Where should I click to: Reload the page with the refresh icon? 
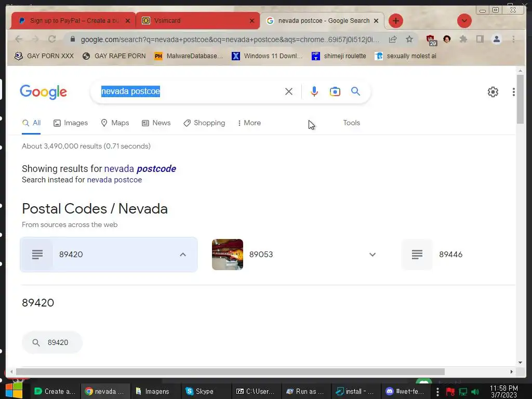52,39
